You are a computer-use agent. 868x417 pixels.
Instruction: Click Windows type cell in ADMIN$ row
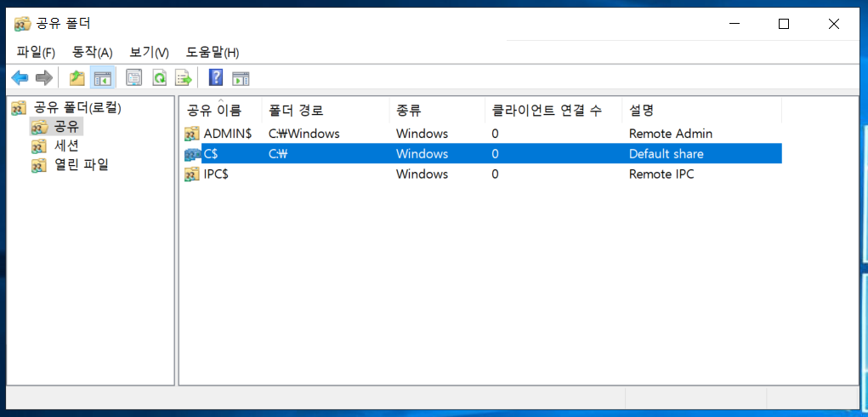point(422,134)
